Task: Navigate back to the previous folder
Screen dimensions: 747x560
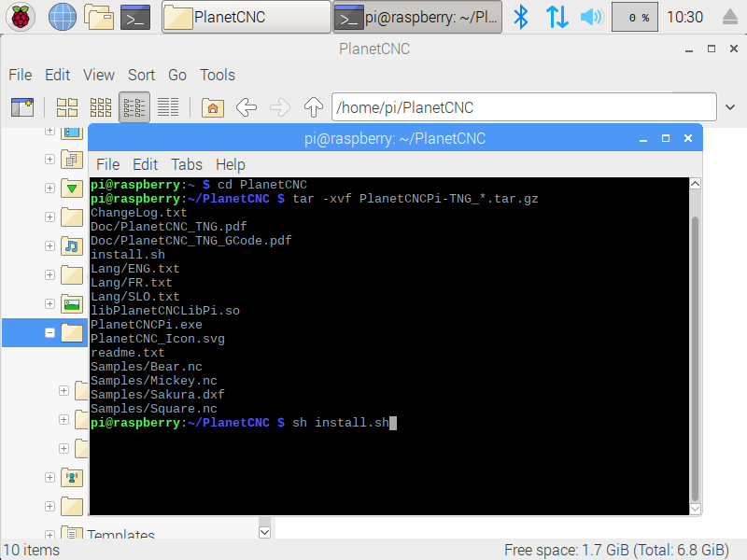Action: [x=247, y=107]
